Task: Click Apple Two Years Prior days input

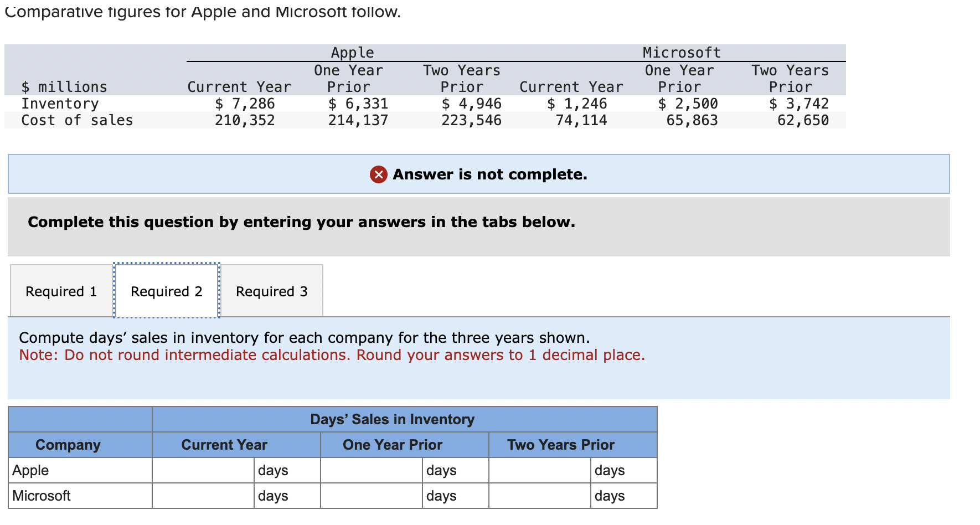Action: click(x=540, y=470)
